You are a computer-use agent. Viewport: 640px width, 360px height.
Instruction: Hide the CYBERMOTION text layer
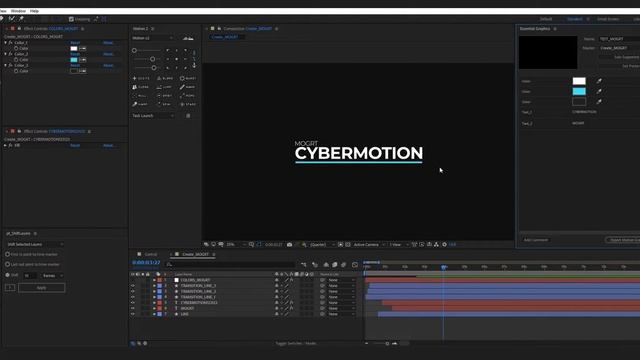click(133, 303)
